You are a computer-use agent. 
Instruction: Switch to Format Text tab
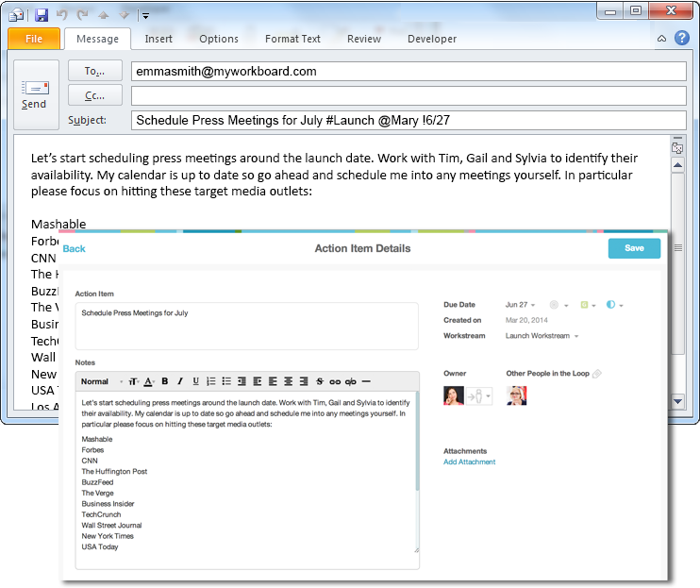pos(292,39)
